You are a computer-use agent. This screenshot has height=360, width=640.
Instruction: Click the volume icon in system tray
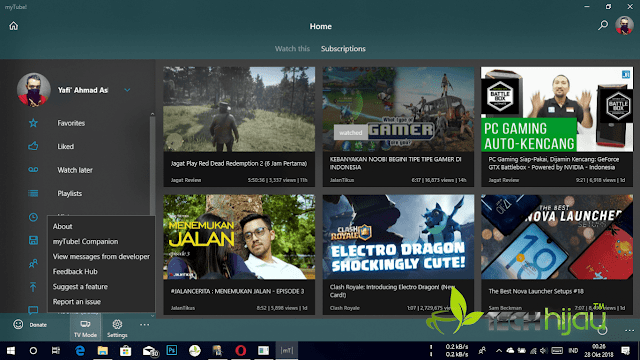point(544,351)
